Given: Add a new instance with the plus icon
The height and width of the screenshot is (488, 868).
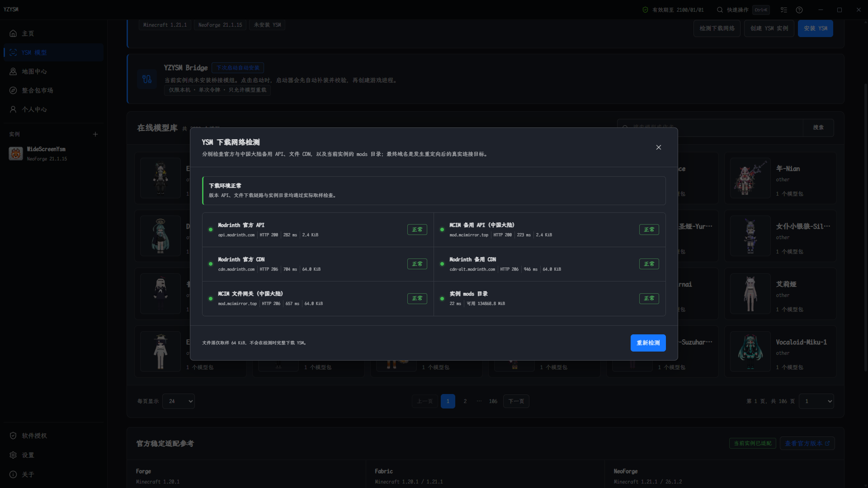Looking at the screenshot, I should point(95,134).
